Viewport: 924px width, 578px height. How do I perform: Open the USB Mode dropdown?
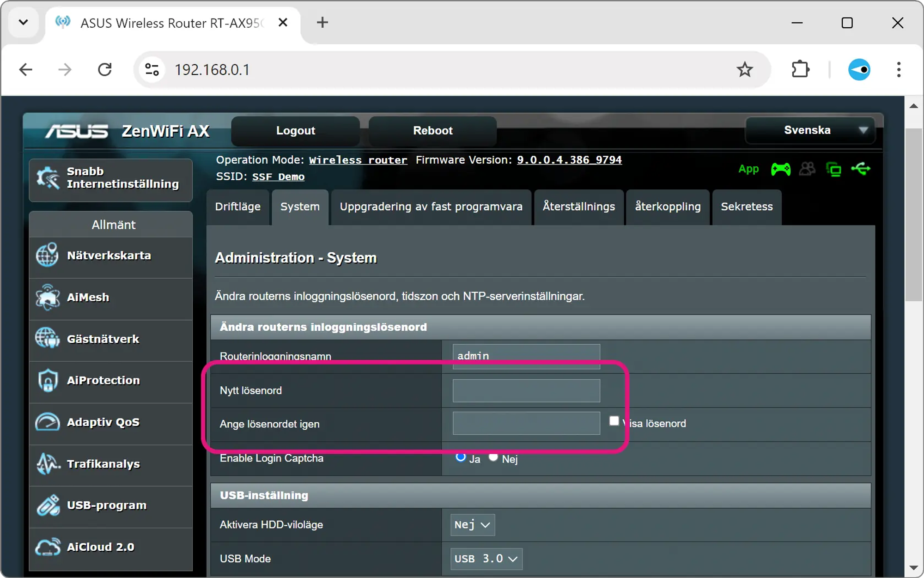point(486,559)
